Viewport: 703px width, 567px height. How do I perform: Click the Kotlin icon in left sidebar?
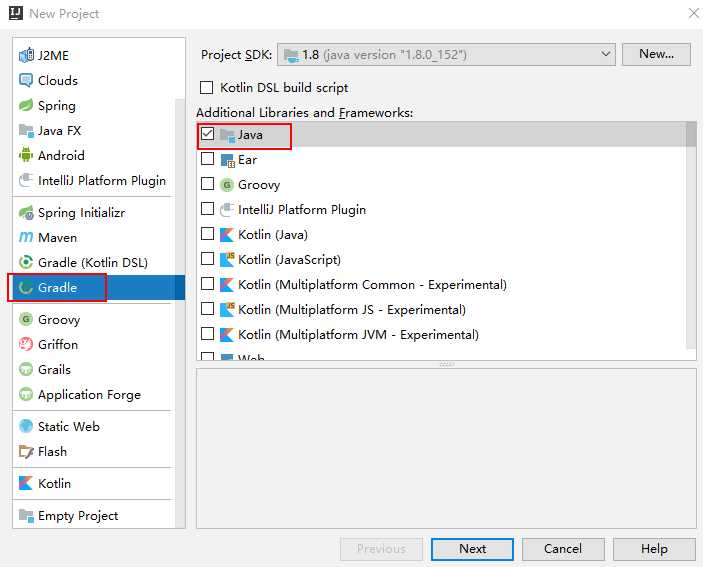26,483
